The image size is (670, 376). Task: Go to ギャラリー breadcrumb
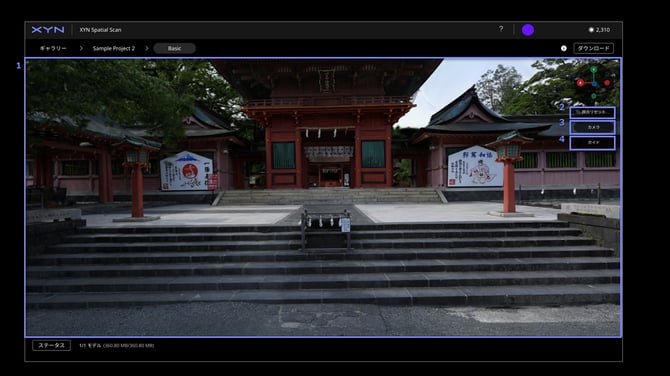point(53,48)
